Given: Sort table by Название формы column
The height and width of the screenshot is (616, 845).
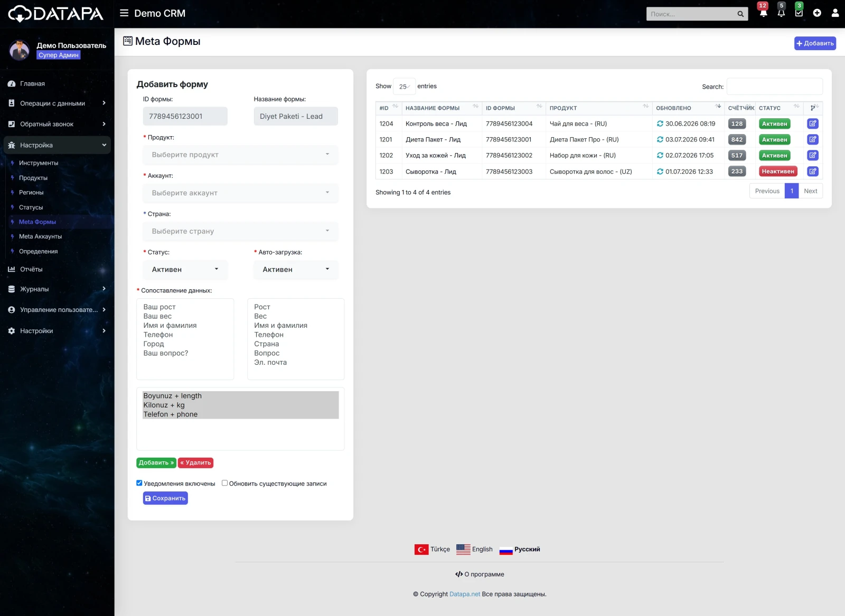Looking at the screenshot, I should pyautogui.click(x=442, y=108).
